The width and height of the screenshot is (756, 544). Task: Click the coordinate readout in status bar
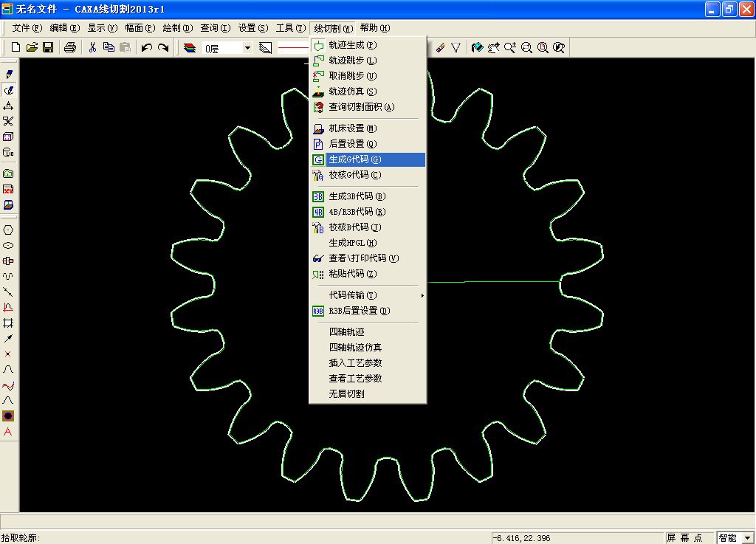point(577,538)
